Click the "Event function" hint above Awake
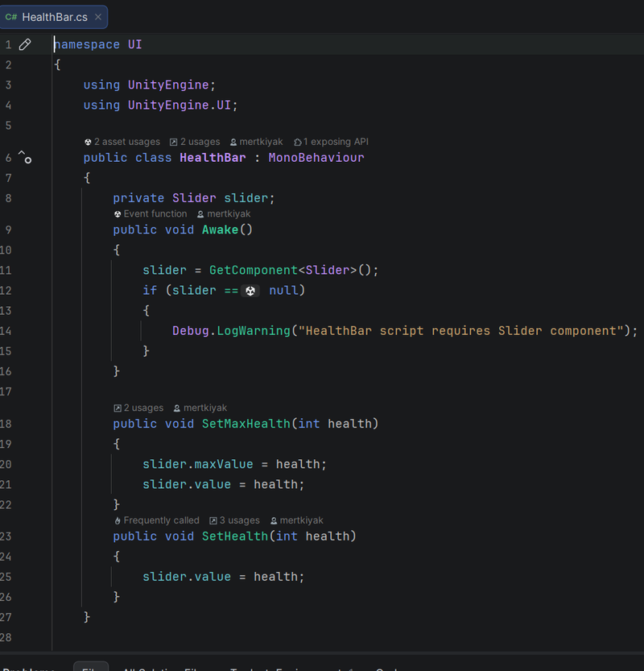Viewport: 644px width, 671px height. tap(150, 214)
